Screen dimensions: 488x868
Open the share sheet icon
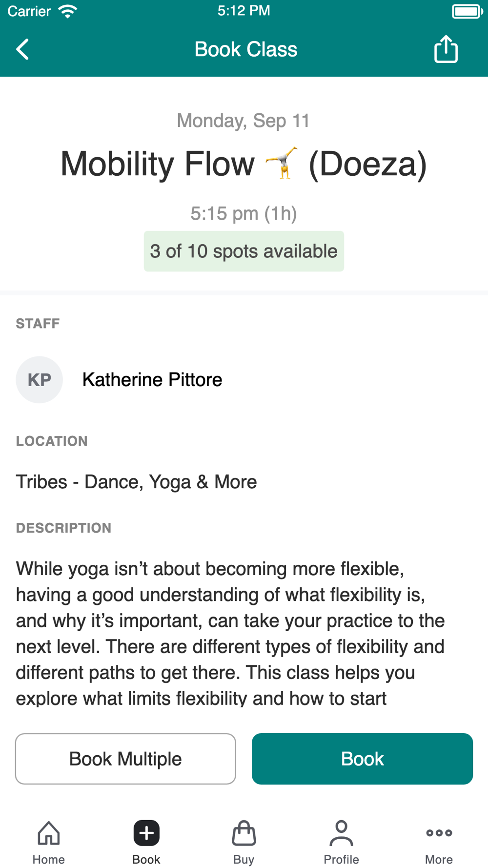pos(446,49)
